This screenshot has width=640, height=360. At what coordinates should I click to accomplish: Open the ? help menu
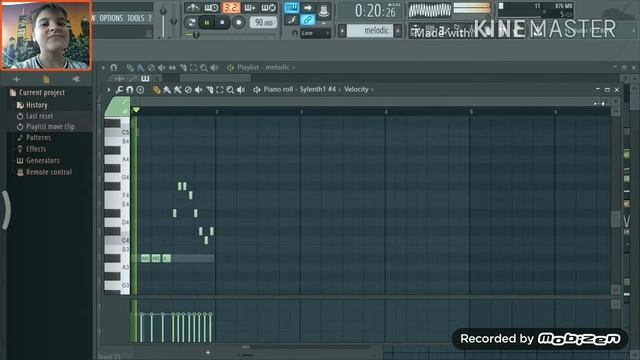[x=150, y=18]
